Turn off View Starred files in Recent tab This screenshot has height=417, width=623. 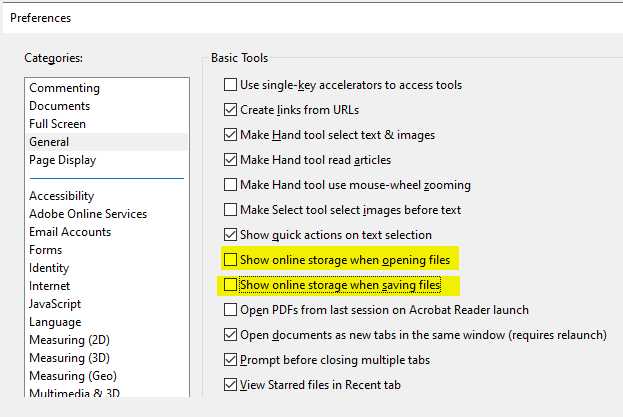(x=231, y=385)
